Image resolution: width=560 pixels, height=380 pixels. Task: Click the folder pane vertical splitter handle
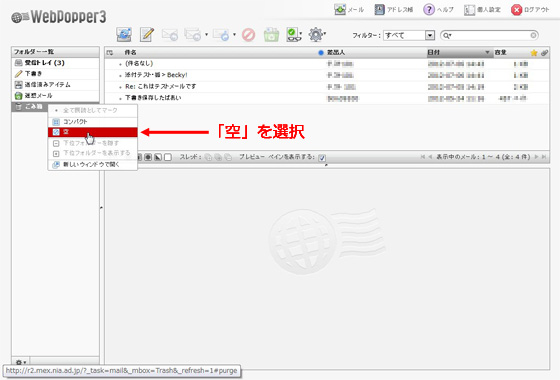(101, 207)
